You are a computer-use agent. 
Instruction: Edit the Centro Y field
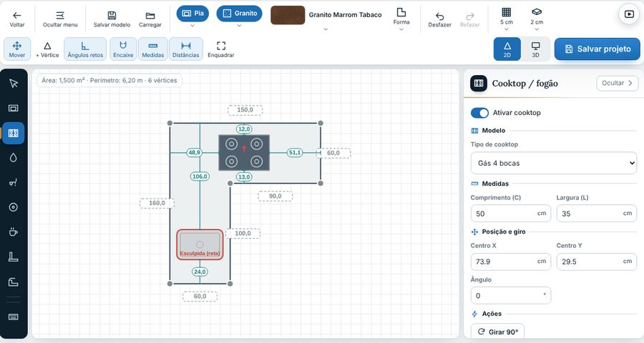click(596, 262)
